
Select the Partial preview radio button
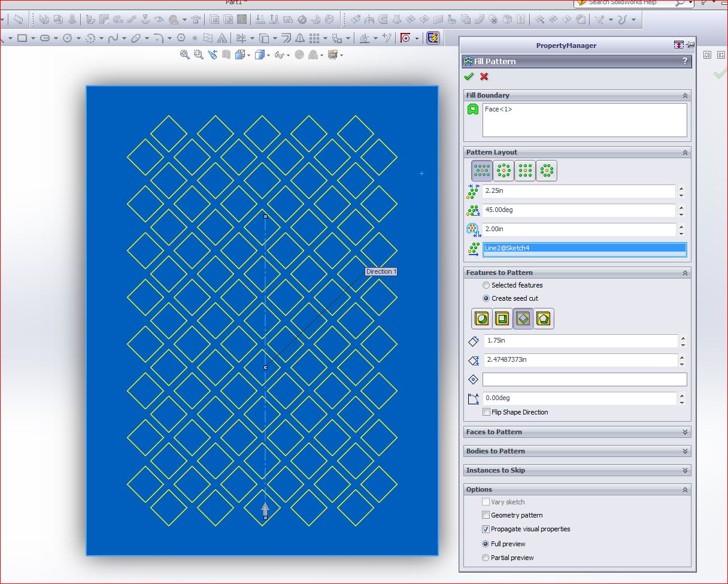tap(486, 558)
